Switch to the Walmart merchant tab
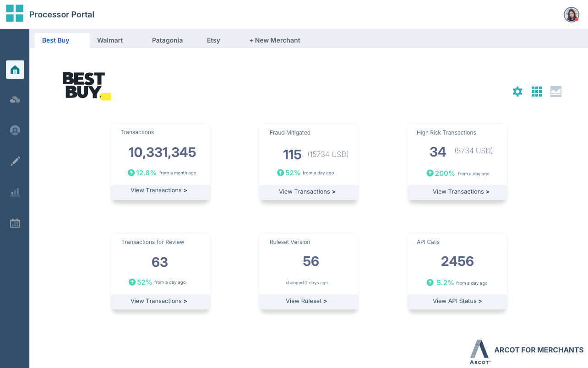Image resolution: width=588 pixels, height=368 pixels. [x=110, y=40]
